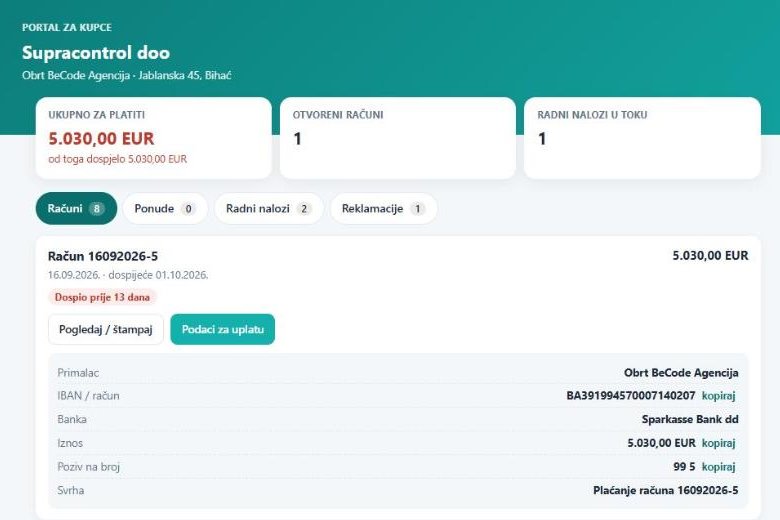Screen dimensions: 780x520
Task: Click the IBAN number BA391994570007140207
Action: click(631, 396)
